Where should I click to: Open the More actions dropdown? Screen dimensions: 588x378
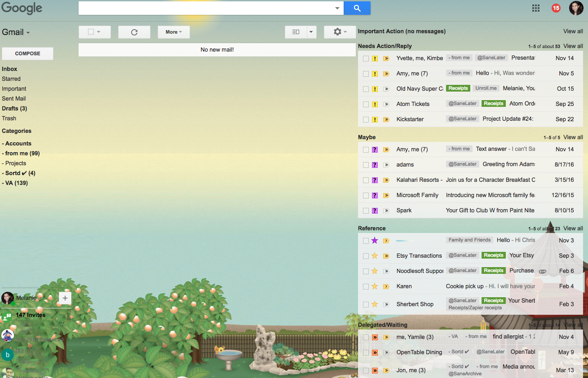point(173,32)
